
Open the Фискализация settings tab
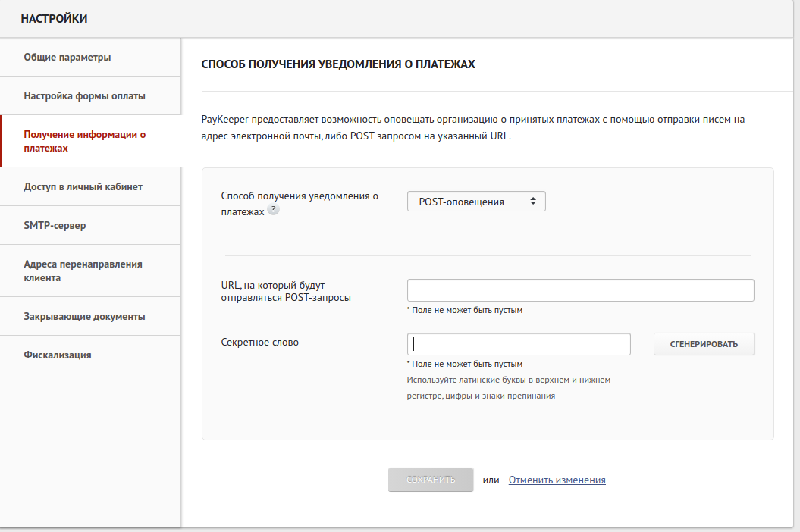(58, 355)
